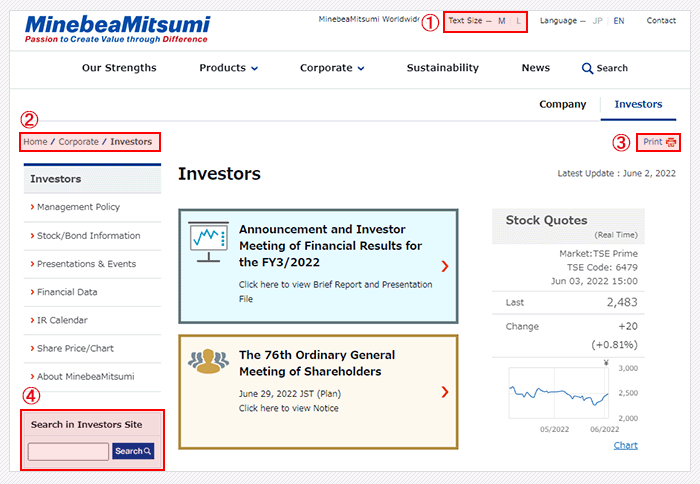The image size is (700, 484).
Task: Click the Last price value 2,483
Action: [x=622, y=302]
